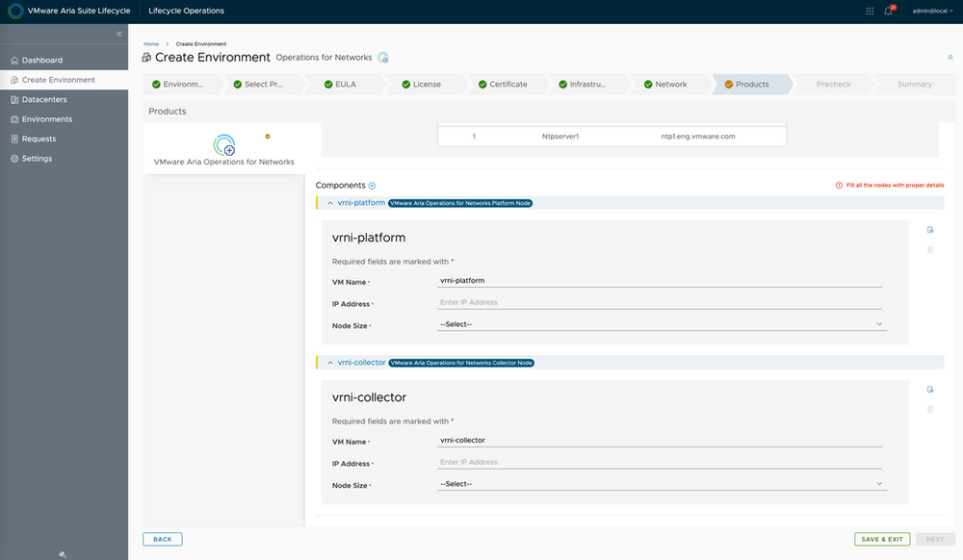The image size is (963, 560).
Task: Open Node Size dropdown for vrni-platform
Action: tap(660, 324)
